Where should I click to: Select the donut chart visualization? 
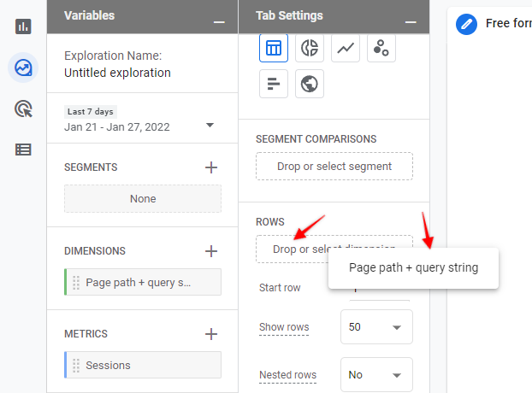coord(310,48)
